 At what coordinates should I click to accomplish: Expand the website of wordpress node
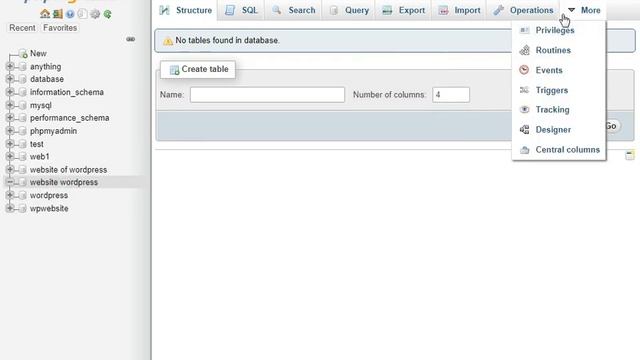point(10,169)
